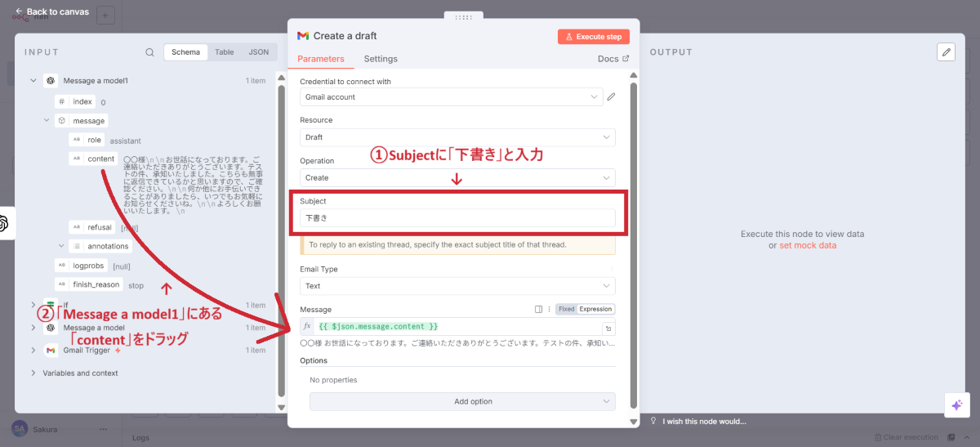Open the Gmail account credential dropdown
This screenshot has width=980, height=447.
tap(452, 96)
